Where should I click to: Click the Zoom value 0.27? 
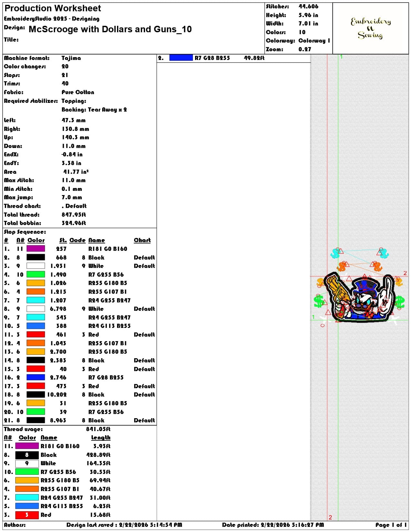tap(305, 49)
